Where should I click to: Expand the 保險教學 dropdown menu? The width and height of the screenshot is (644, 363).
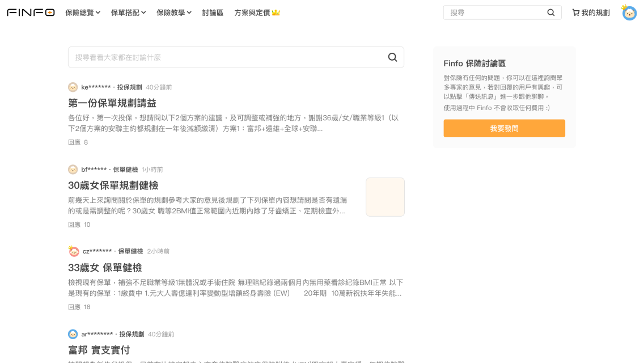point(173,12)
